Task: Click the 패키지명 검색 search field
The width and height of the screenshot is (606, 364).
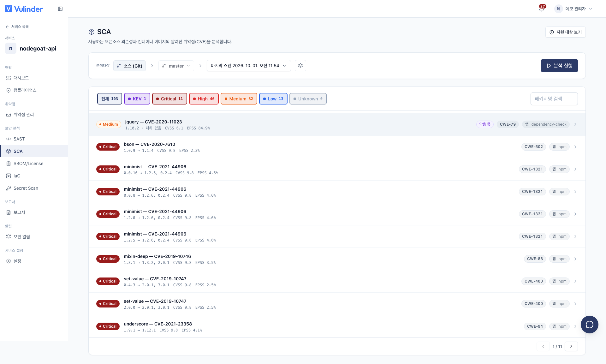Action: 554,99
